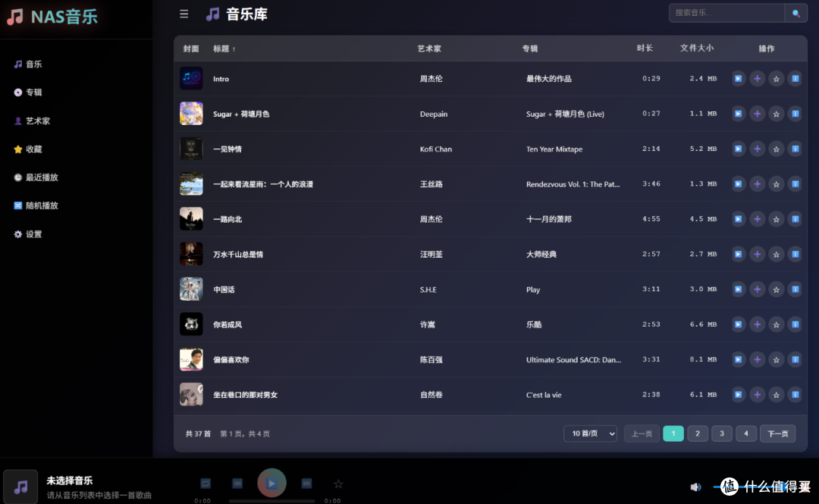The width and height of the screenshot is (819, 504).
Task: Go to page 4
Action: pos(746,434)
